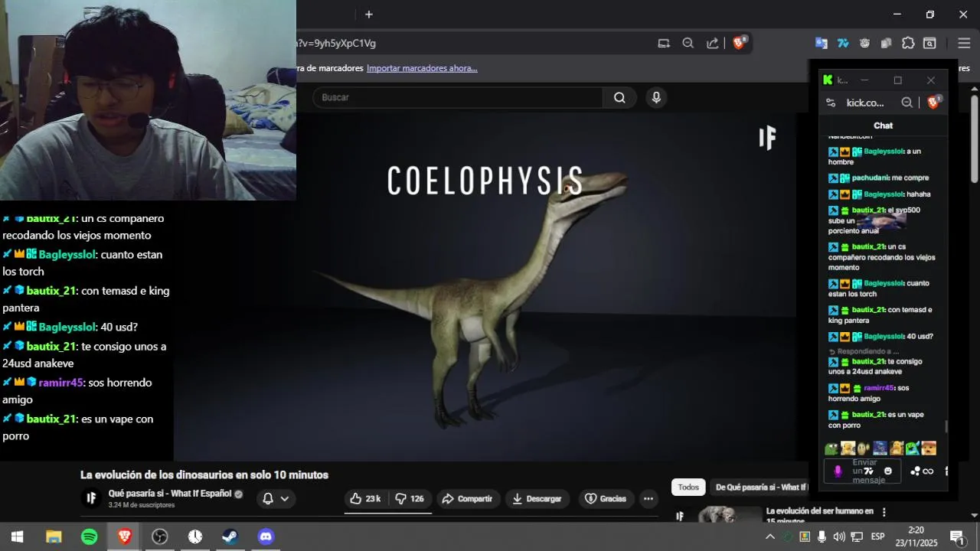Click the sidebar search panel icon
980x551 pixels.
(929, 44)
